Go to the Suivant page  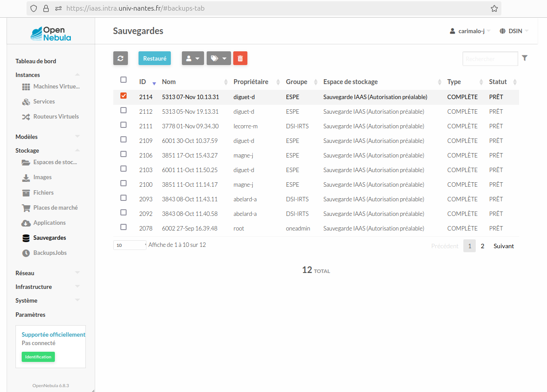(504, 246)
